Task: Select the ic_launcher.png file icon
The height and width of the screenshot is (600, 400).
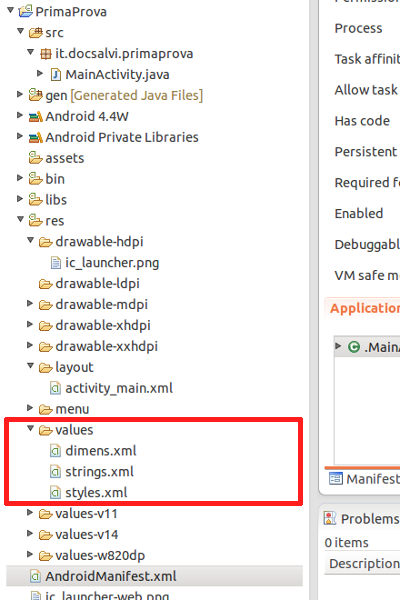Action: click(x=56, y=262)
